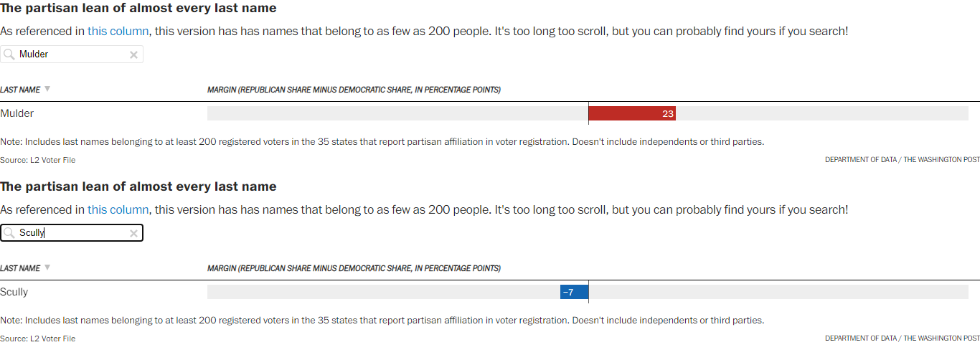Clear the Scully search with the X icon
The width and height of the screenshot is (980, 355).
pyautogui.click(x=133, y=233)
